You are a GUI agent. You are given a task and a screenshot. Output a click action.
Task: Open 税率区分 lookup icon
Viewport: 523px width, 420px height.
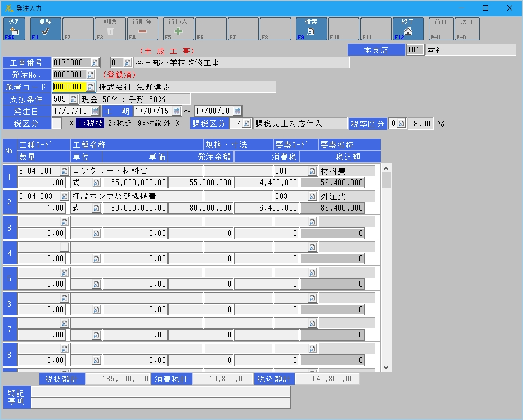[401, 124]
